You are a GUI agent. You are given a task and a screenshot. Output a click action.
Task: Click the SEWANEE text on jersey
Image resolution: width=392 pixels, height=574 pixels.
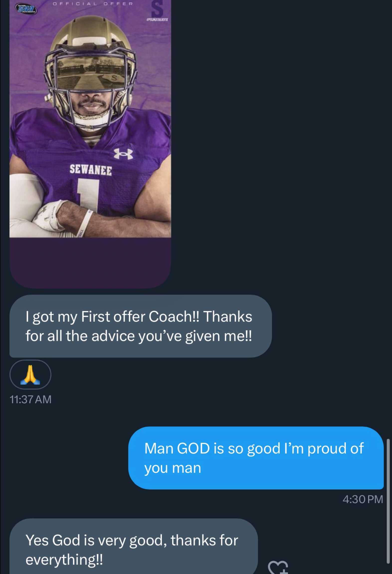tap(91, 170)
